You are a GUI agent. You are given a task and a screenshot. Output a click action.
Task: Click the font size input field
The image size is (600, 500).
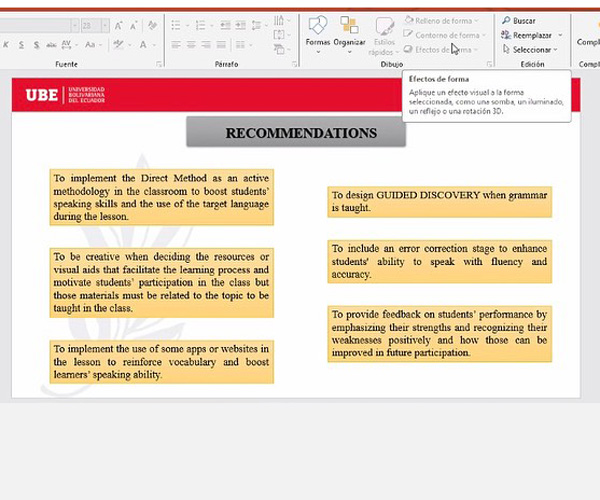click(91, 26)
